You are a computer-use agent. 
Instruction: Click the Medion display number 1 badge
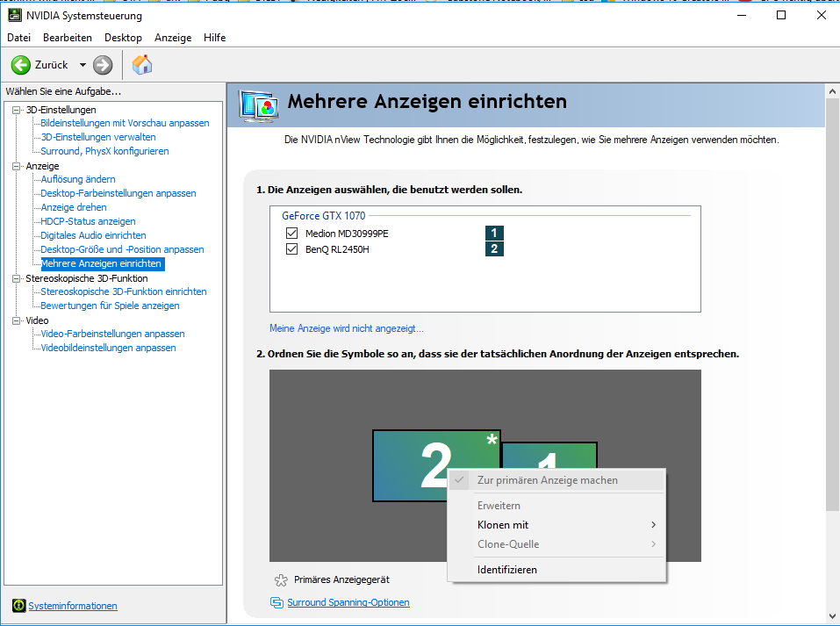point(494,233)
